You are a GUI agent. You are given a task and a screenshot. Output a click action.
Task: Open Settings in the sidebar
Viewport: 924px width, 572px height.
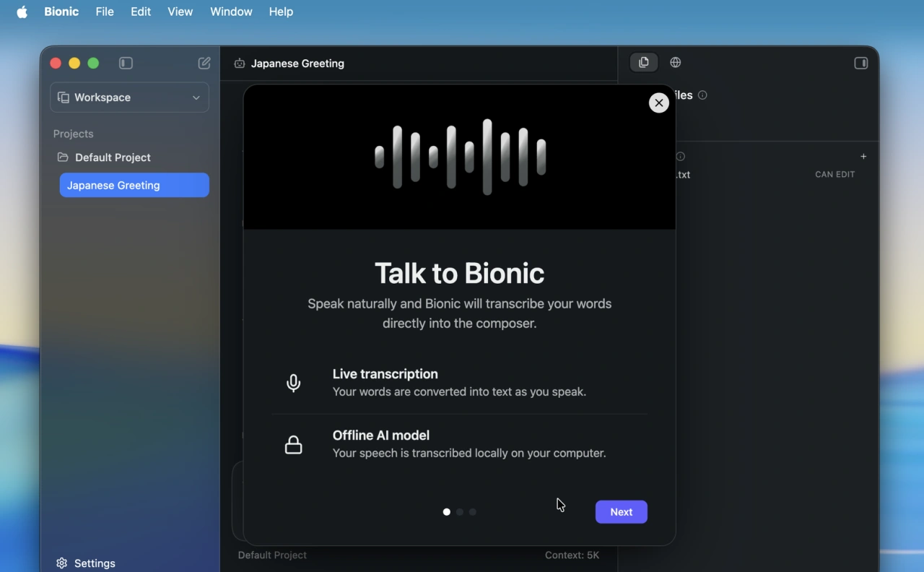[86, 563]
